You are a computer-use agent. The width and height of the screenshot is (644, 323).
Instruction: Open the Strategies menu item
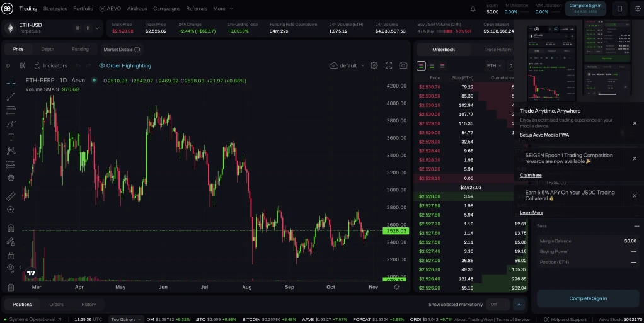point(55,8)
